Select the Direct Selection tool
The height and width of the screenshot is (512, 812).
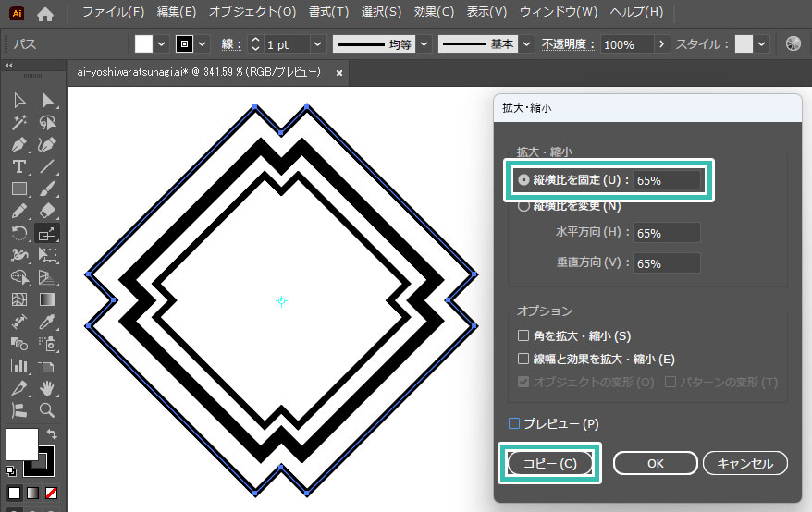(x=47, y=100)
